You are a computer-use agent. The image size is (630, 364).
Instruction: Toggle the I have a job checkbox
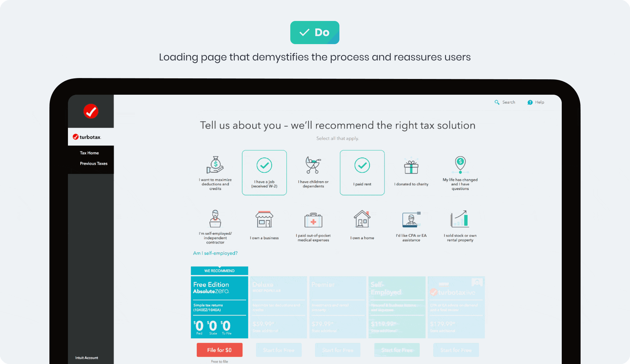coord(264,172)
